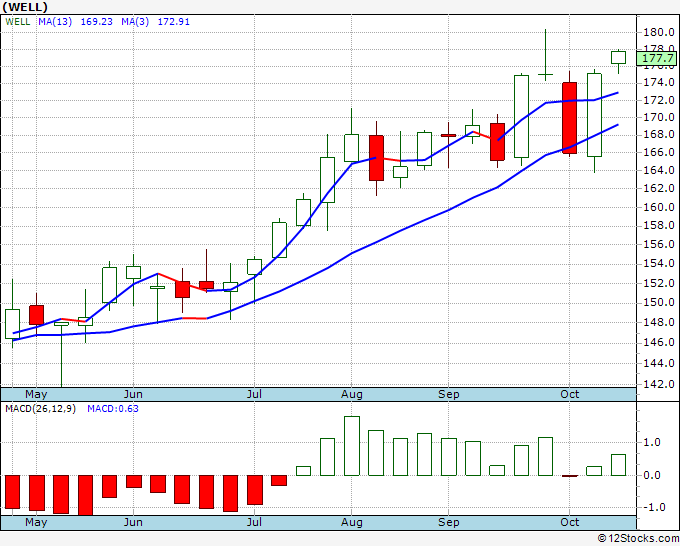Click the MA(3) legend label

[x=135, y=22]
